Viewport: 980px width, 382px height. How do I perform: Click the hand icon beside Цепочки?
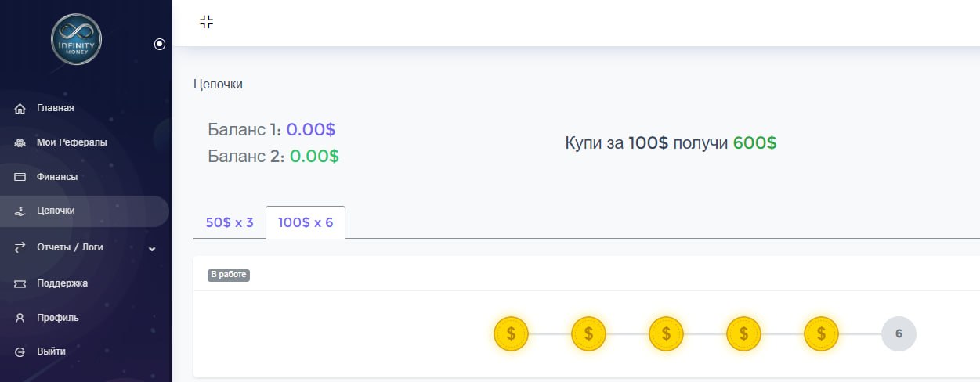pos(20,211)
